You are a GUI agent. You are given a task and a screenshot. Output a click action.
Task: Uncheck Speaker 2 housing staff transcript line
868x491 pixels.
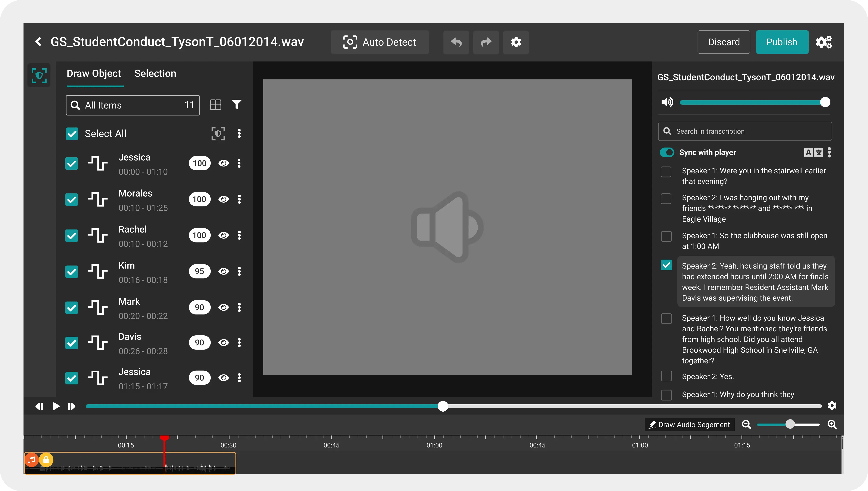[x=666, y=265]
